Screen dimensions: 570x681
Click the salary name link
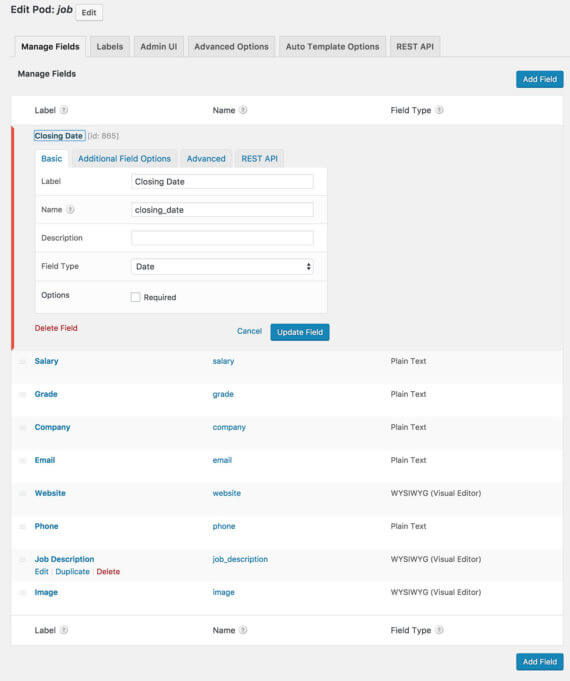(x=223, y=361)
